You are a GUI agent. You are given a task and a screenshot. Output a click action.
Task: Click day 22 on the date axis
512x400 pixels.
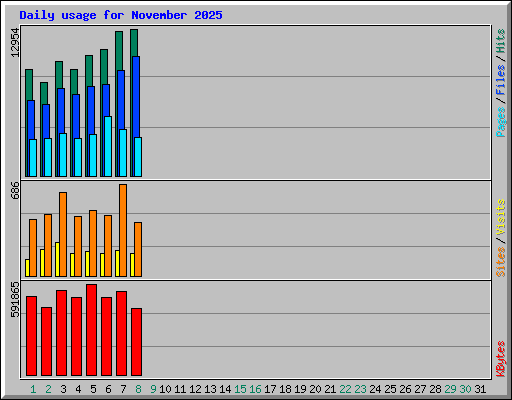[x=345, y=389]
